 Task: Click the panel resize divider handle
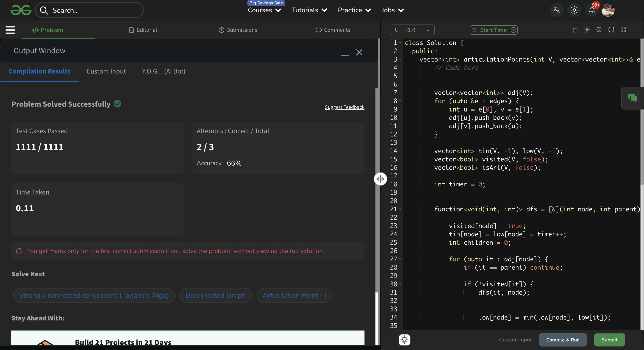pyautogui.click(x=380, y=179)
